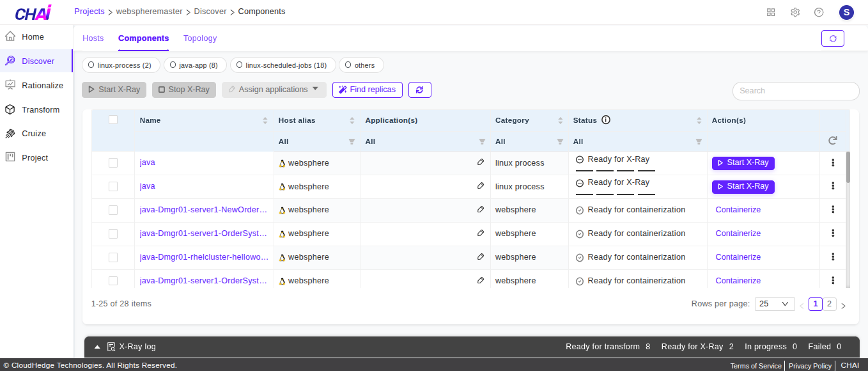Click refresh button at top right of tabs
The image size is (868, 371).
(833, 38)
